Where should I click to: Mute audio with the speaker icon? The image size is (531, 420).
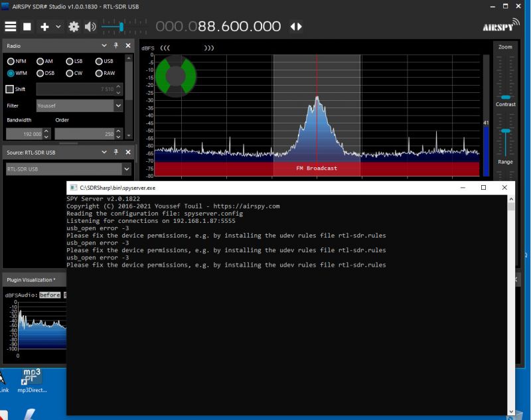click(90, 27)
